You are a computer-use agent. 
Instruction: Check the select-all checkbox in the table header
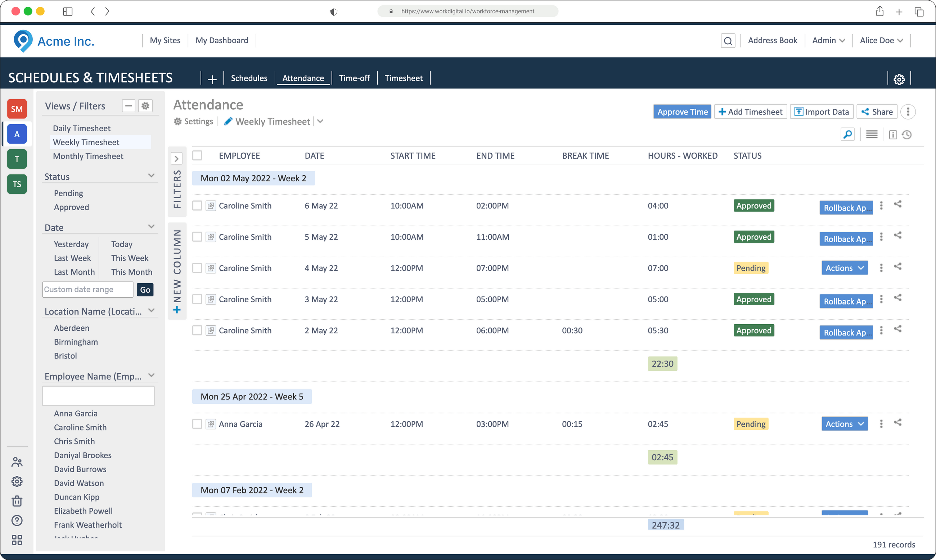pyautogui.click(x=197, y=155)
